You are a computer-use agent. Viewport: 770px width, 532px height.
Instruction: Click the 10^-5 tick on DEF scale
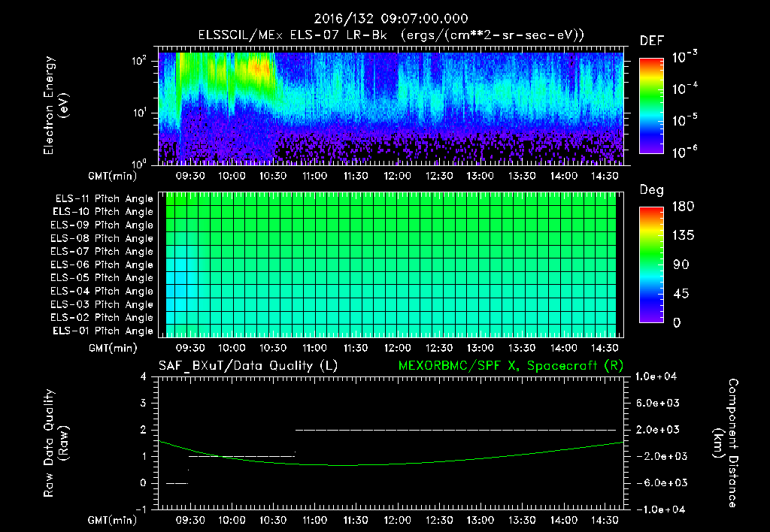pyautogui.click(x=684, y=119)
